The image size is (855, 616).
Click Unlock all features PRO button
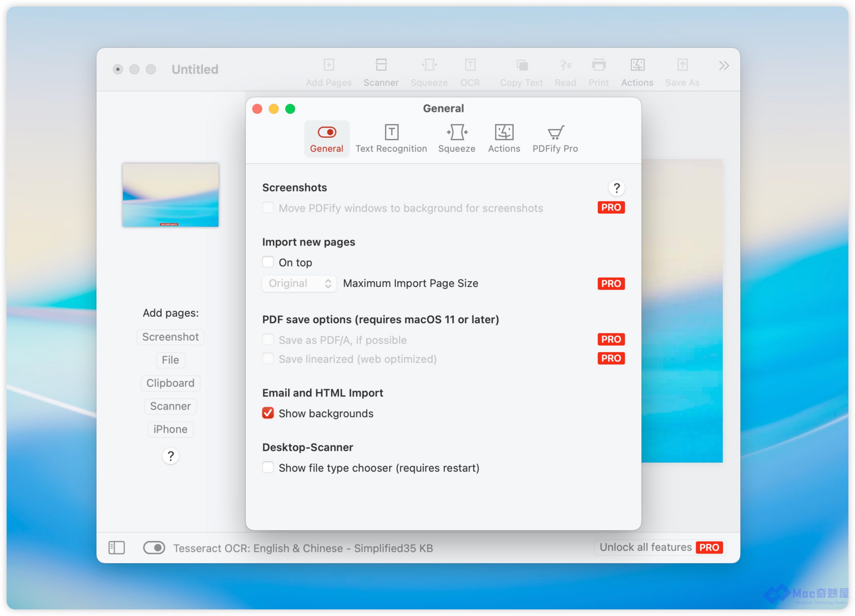661,548
